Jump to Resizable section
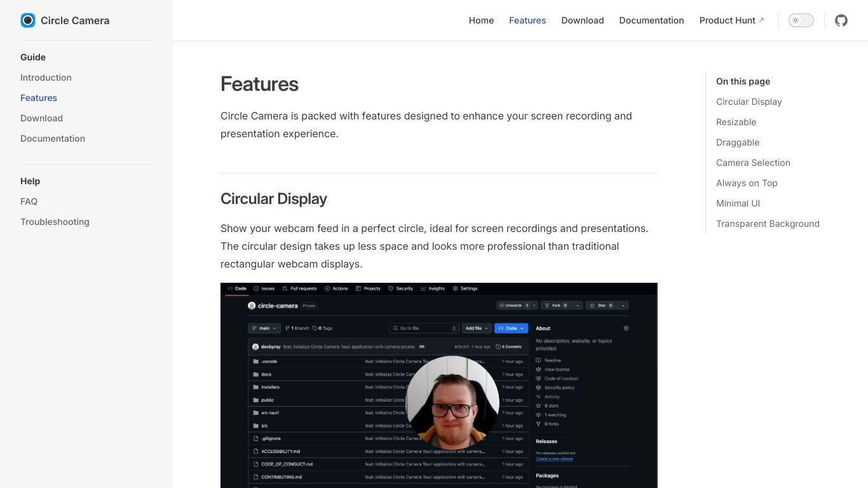The image size is (868, 488). (736, 122)
